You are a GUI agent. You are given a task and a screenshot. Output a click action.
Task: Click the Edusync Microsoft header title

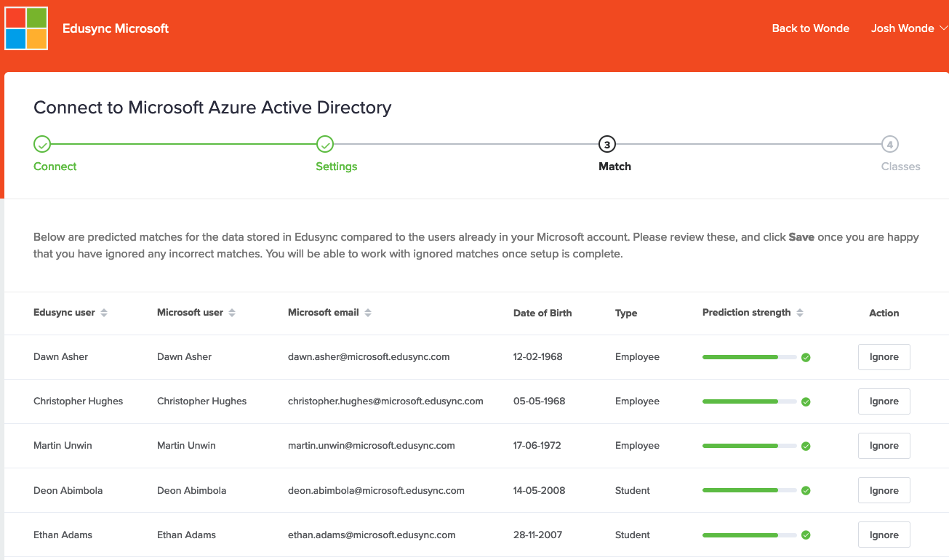(x=116, y=28)
